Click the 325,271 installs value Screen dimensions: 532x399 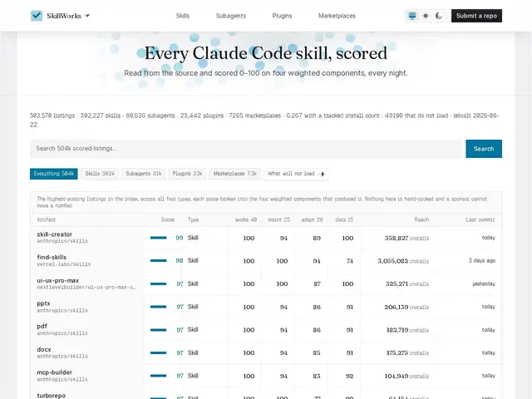[407, 284]
